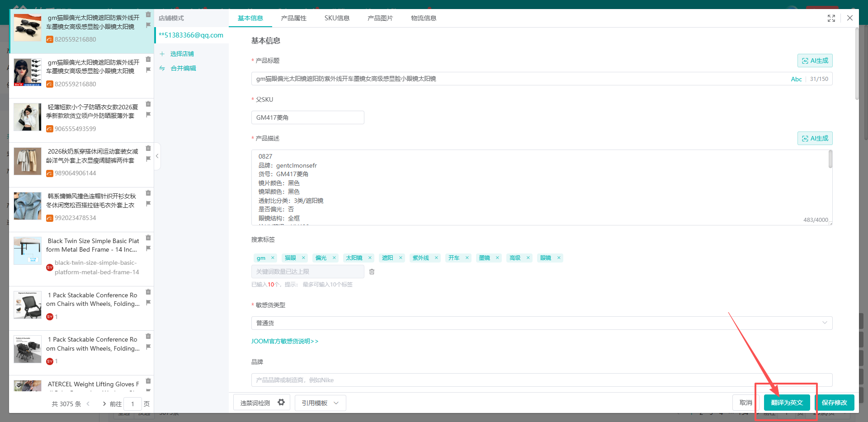Select the **51383366@qq.com store
Viewport: 868px width, 422px height.
191,35
